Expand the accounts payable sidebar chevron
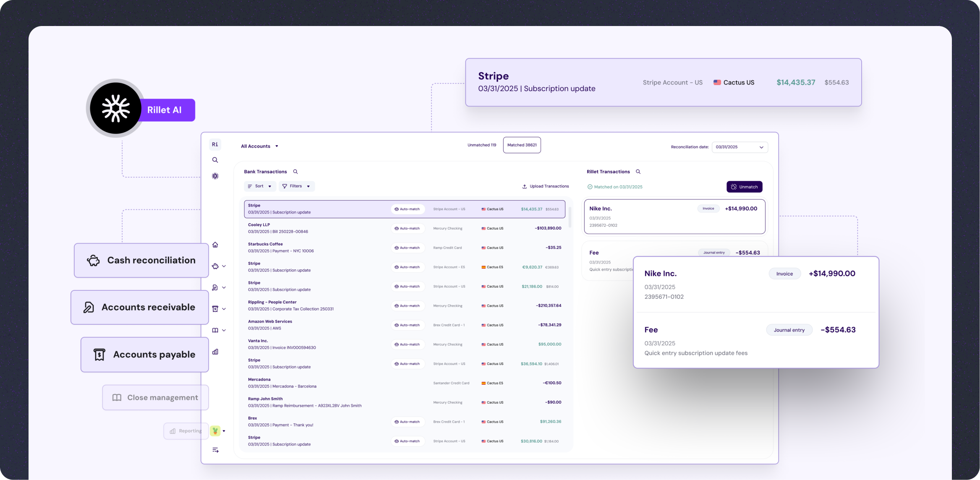This screenshot has width=980, height=480. point(224,309)
